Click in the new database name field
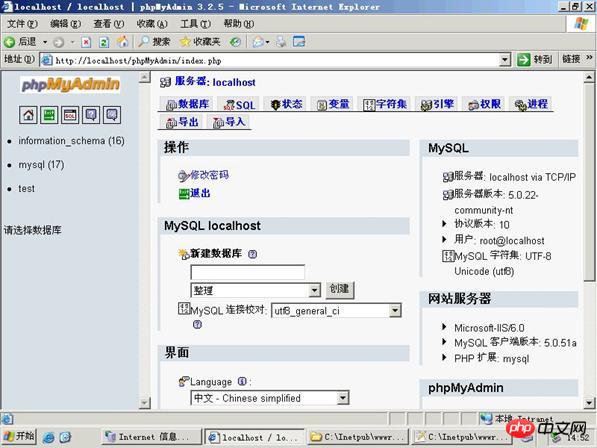This screenshot has width=597, height=448. tap(247, 273)
